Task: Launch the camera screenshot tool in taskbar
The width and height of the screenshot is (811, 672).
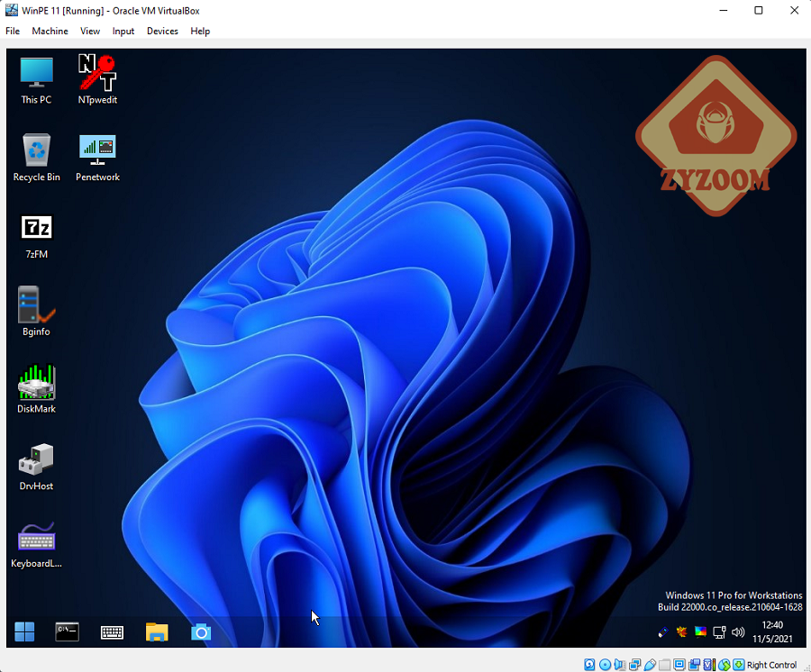Action: click(x=201, y=632)
